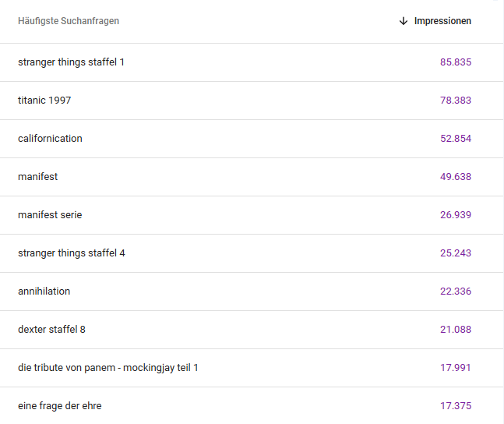Select the query stranger things staffel 4
The height and width of the screenshot is (424, 504).
point(72,253)
